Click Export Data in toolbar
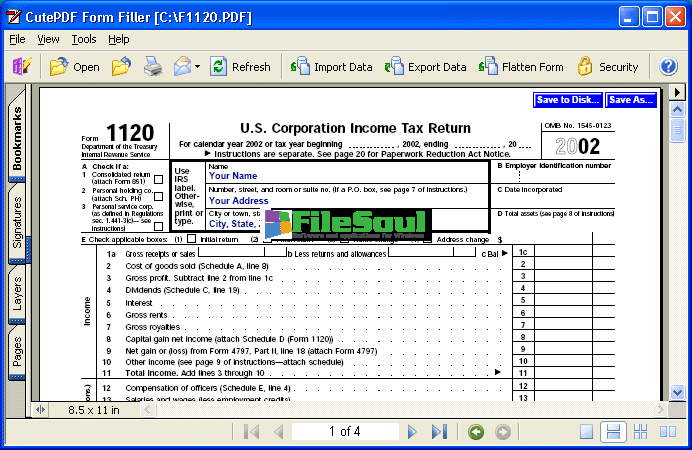The height and width of the screenshot is (450, 692). [425, 67]
